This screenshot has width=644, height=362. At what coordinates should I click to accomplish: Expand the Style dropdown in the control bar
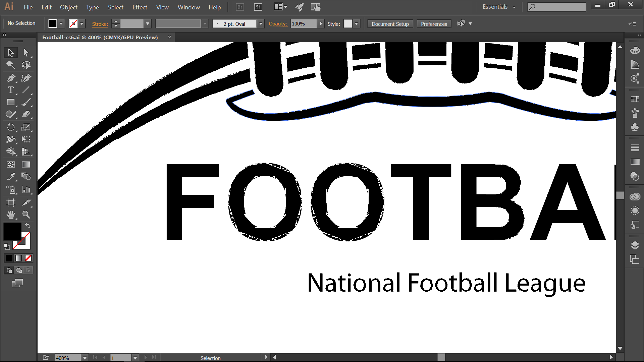click(356, 23)
